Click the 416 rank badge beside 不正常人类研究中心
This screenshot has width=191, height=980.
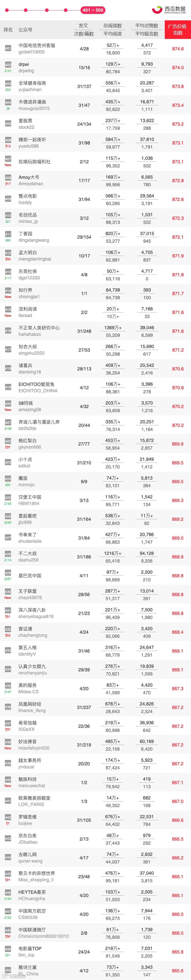tap(8, 331)
